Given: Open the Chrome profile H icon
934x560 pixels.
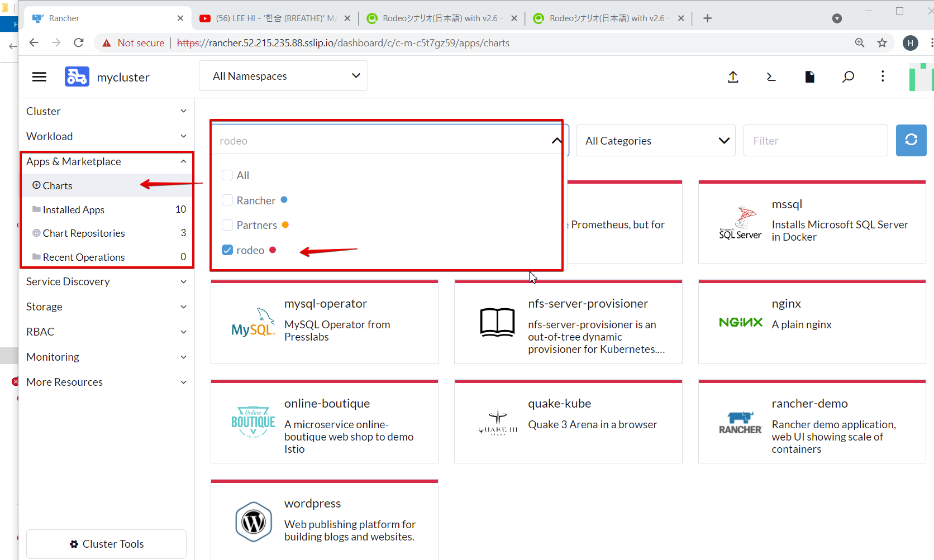Looking at the screenshot, I should 911,43.
